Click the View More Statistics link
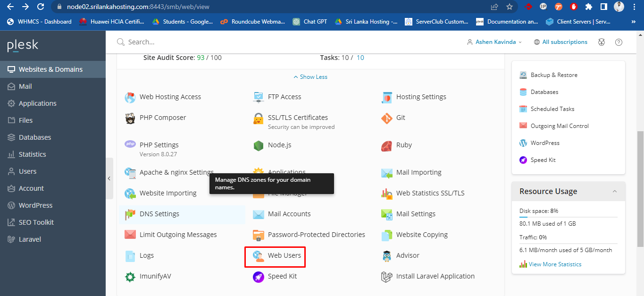Image resolution: width=644 pixels, height=296 pixels. (555, 264)
